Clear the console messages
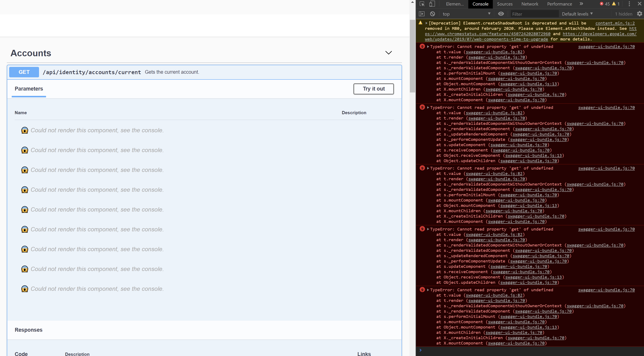The image size is (644, 356). pyautogui.click(x=432, y=14)
